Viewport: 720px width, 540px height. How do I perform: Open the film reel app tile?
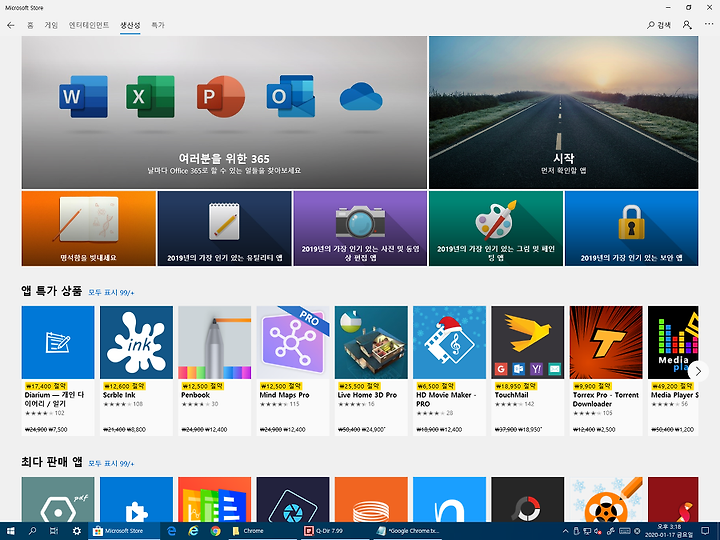tap(606, 500)
